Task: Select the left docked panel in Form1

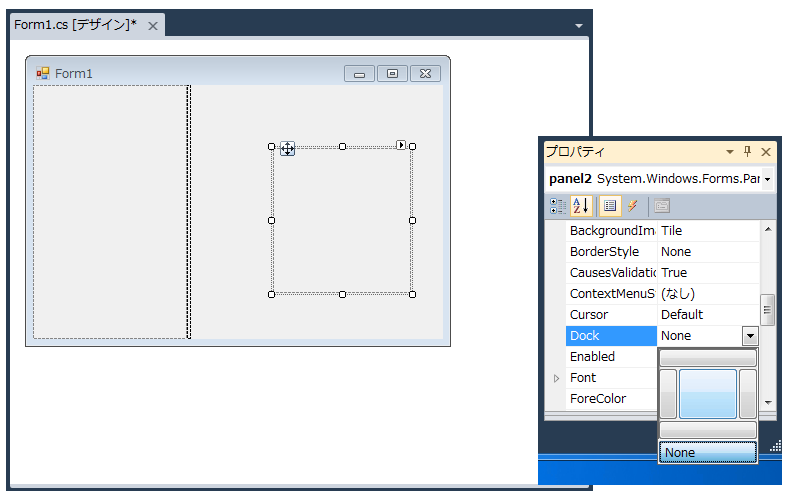Action: click(111, 212)
